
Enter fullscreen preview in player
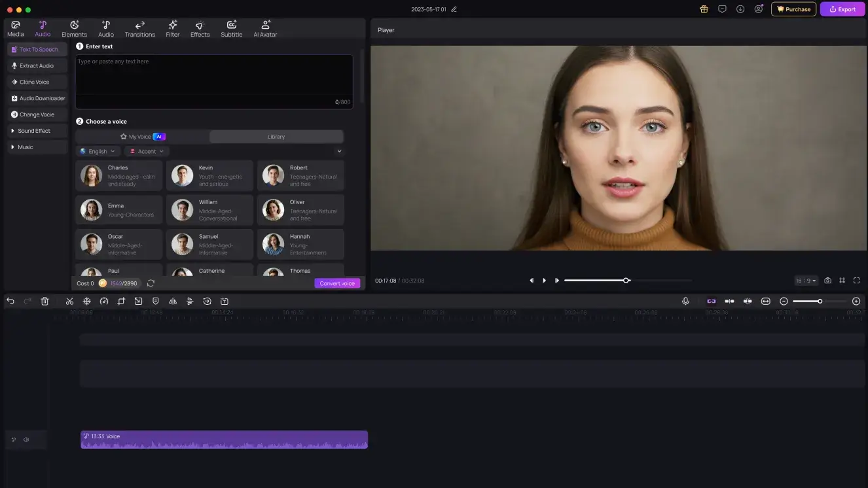click(x=856, y=281)
